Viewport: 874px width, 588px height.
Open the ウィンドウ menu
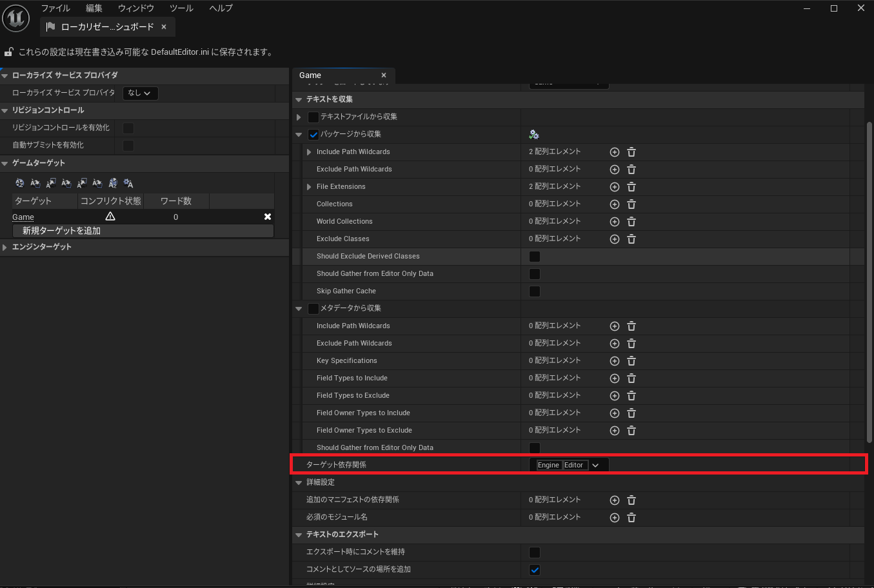(136, 8)
